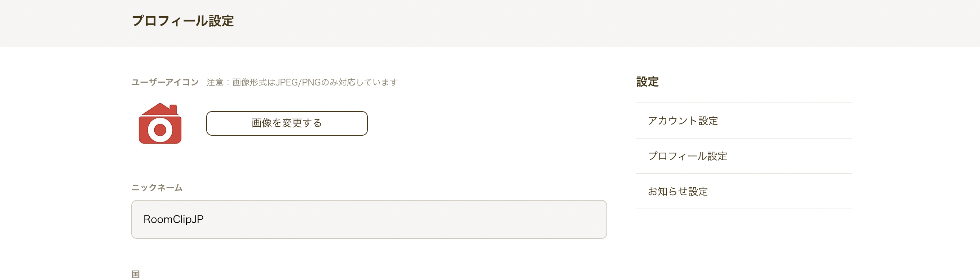The width and height of the screenshot is (980, 280).
Task: Click the ユーザーアイコン label
Action: [x=165, y=82]
